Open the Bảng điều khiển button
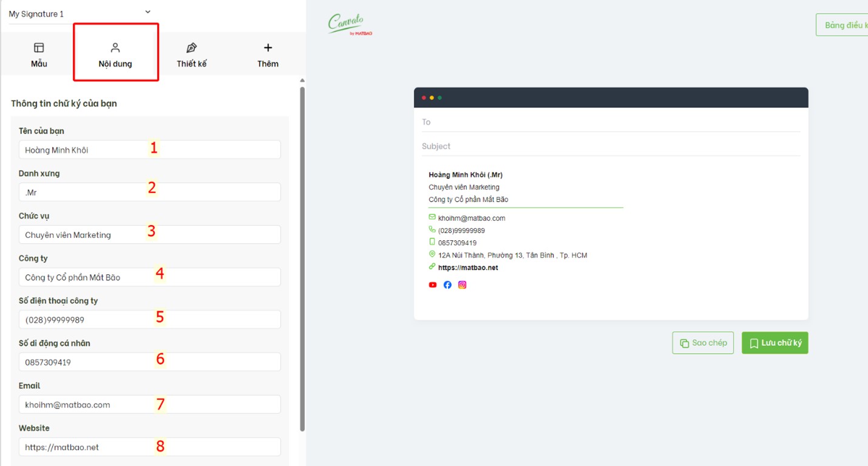868x466 pixels. click(x=843, y=25)
